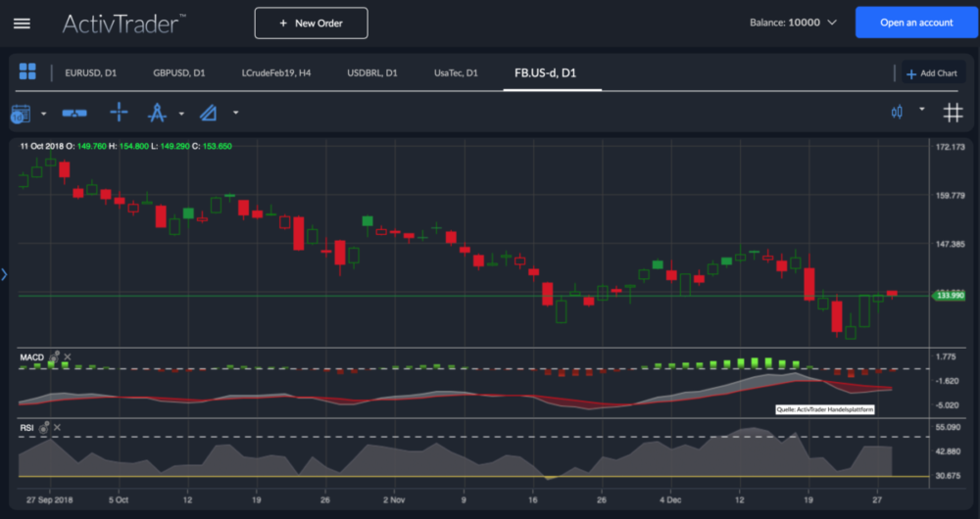This screenshot has height=519, width=980.
Task: Click the 159.779 price axis value
Action: 951,196
